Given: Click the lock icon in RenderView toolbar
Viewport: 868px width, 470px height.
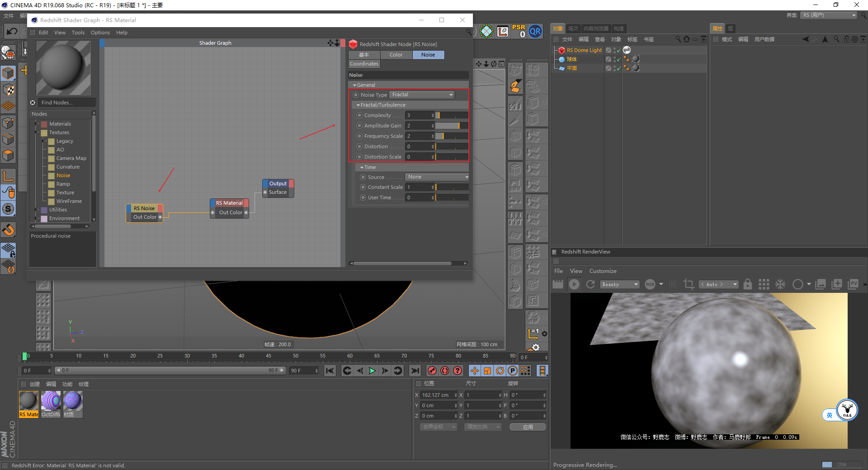Looking at the screenshot, I should point(748,284).
